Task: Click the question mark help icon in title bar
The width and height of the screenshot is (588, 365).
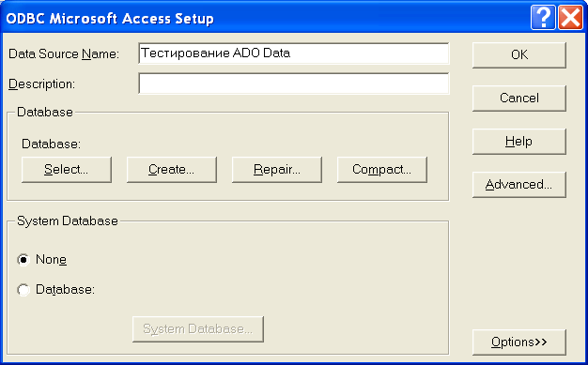Action: (543, 18)
